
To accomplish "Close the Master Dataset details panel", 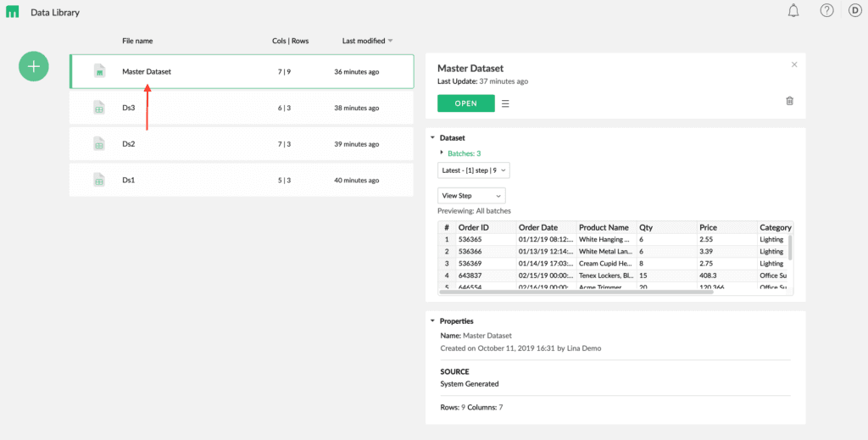I will [x=794, y=64].
